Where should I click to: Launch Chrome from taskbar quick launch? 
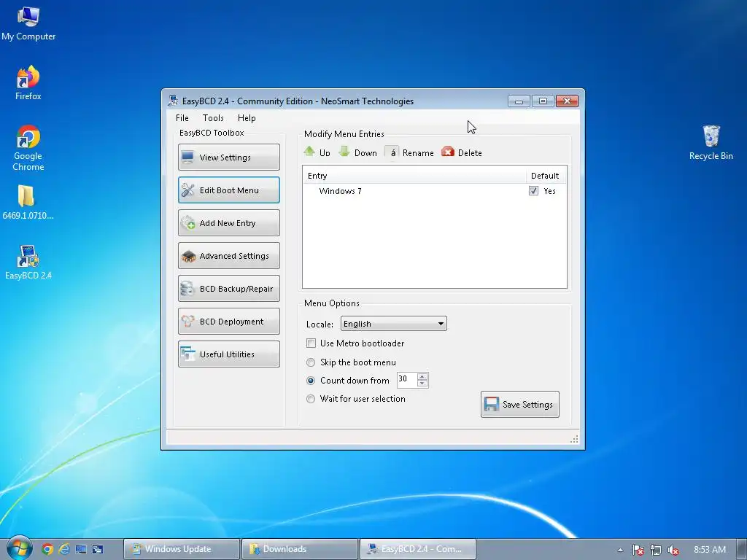[47, 549]
